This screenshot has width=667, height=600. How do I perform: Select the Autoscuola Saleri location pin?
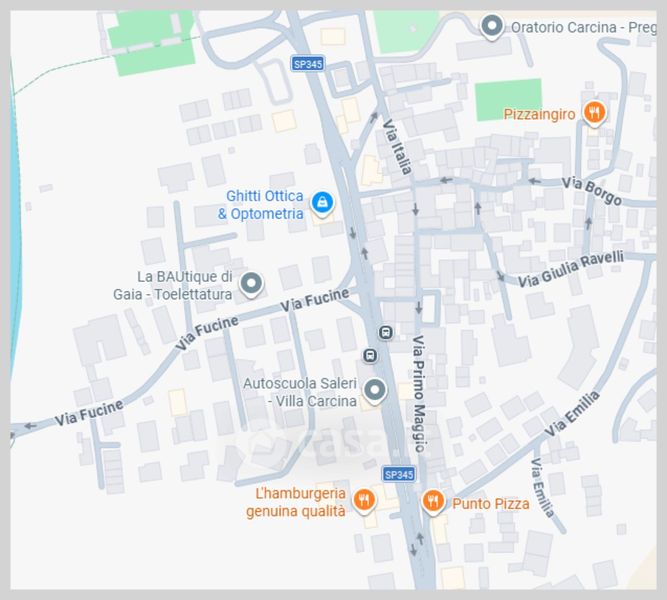click(375, 390)
